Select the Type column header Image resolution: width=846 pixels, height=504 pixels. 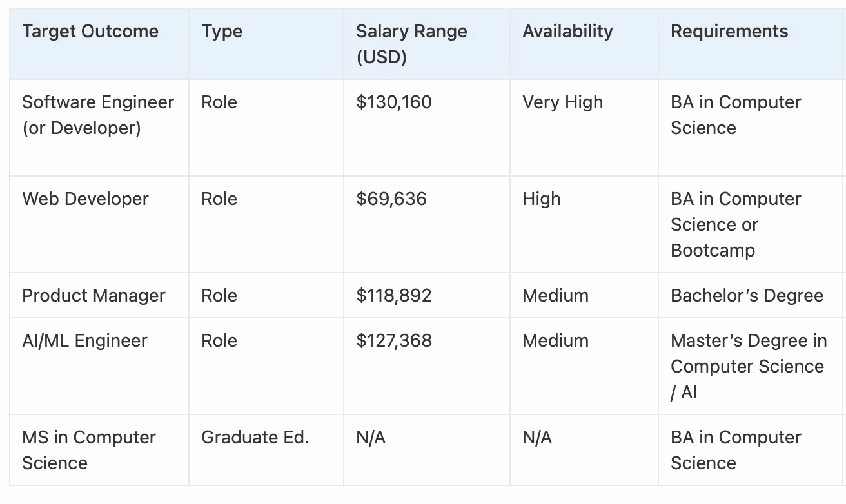(x=266, y=44)
